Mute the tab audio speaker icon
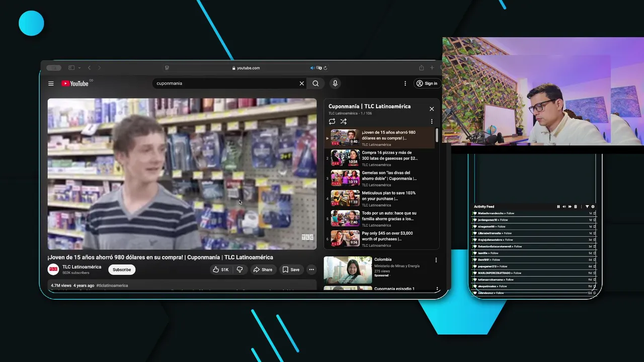644x362 pixels. click(312, 68)
